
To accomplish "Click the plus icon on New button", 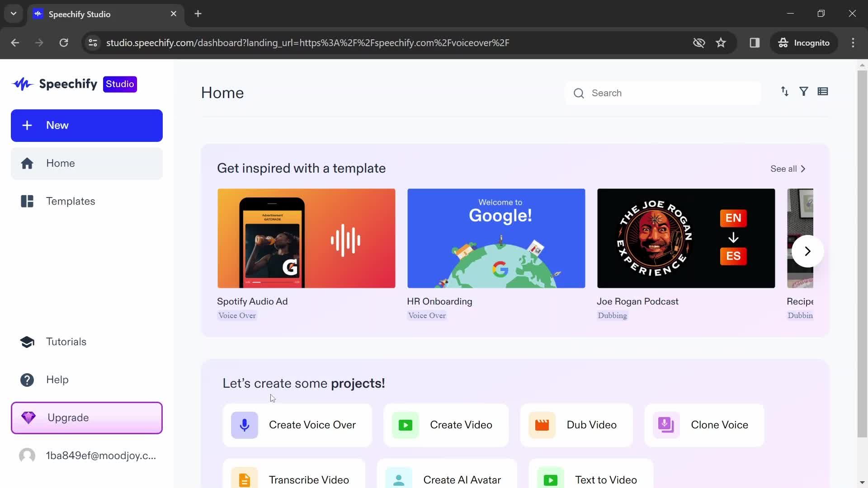I will pos(27,125).
